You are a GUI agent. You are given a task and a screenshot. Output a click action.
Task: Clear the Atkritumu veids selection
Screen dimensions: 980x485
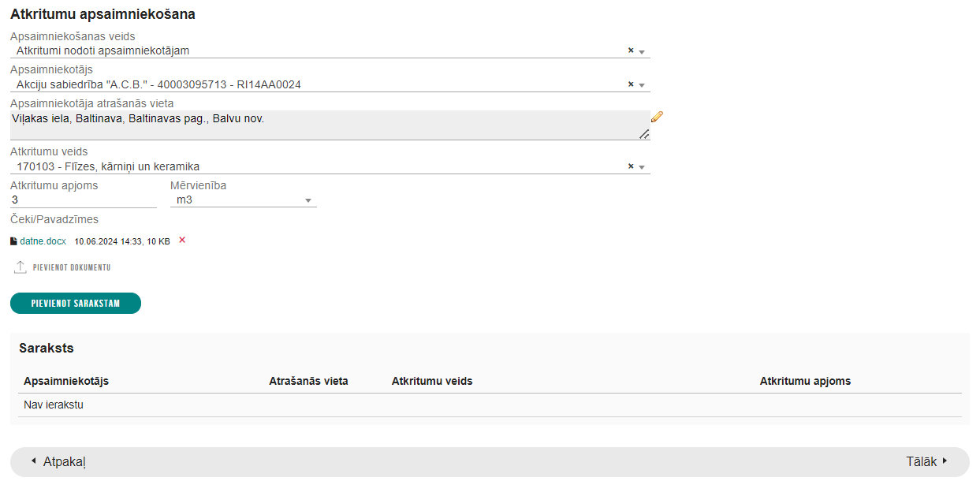[x=631, y=166]
